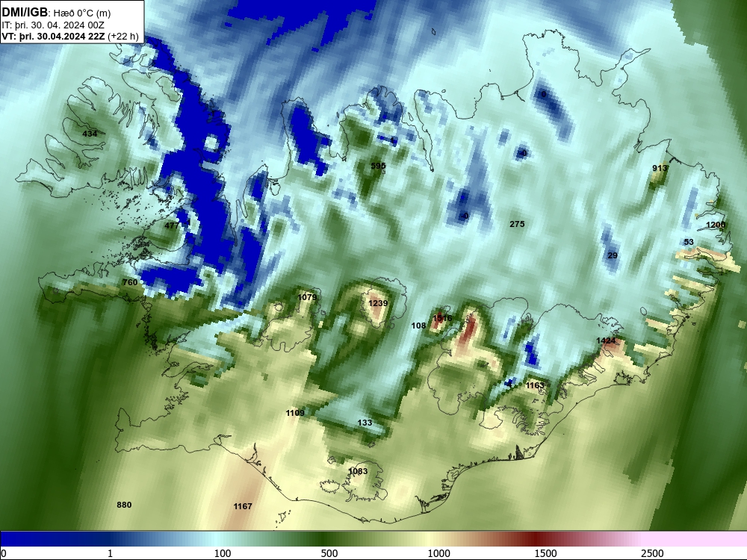Click the 108 value label
The width and height of the screenshot is (747, 560).
[418, 326]
